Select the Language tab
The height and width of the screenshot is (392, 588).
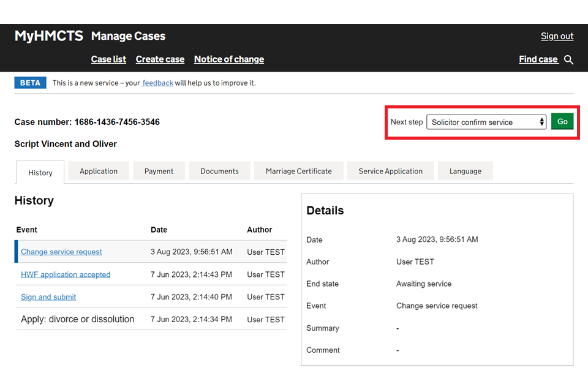tap(466, 171)
